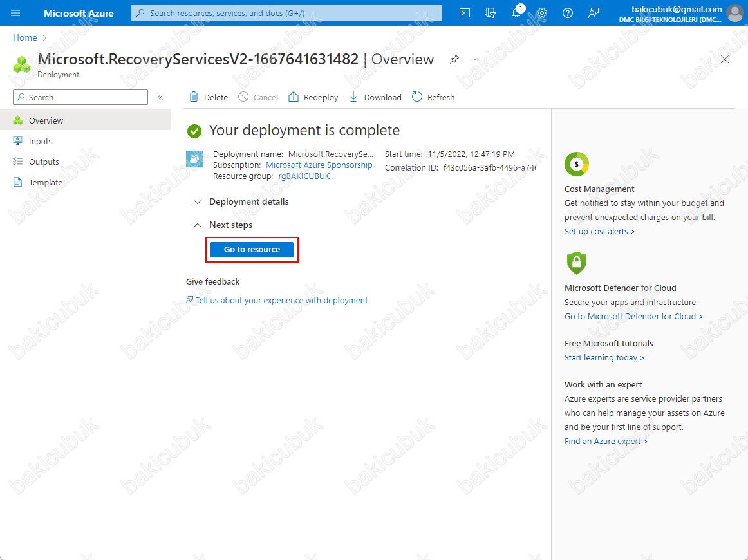This screenshot has height=560, width=748.
Task: Open Directories and subscriptions filter icon
Action: (491, 13)
